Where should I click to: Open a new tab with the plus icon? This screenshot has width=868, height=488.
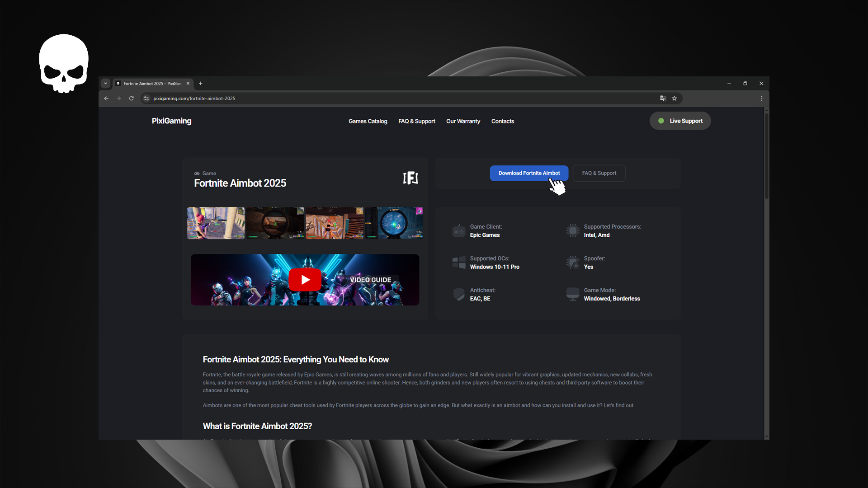click(201, 84)
